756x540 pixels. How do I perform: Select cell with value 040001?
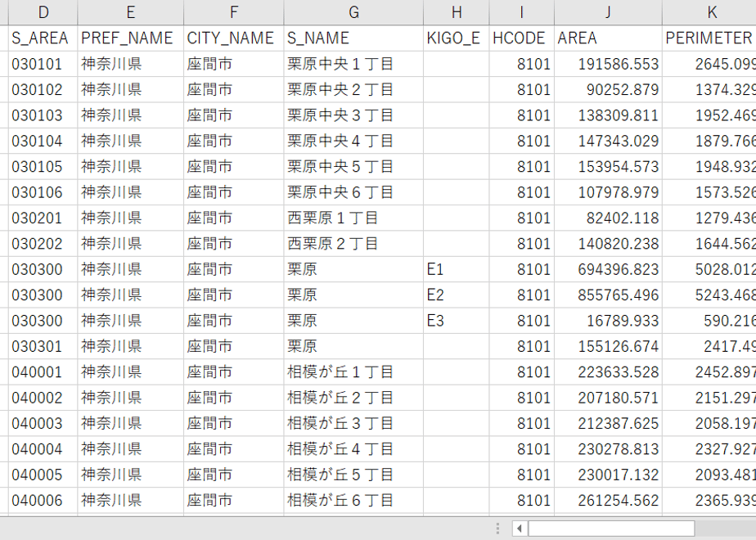43,371
